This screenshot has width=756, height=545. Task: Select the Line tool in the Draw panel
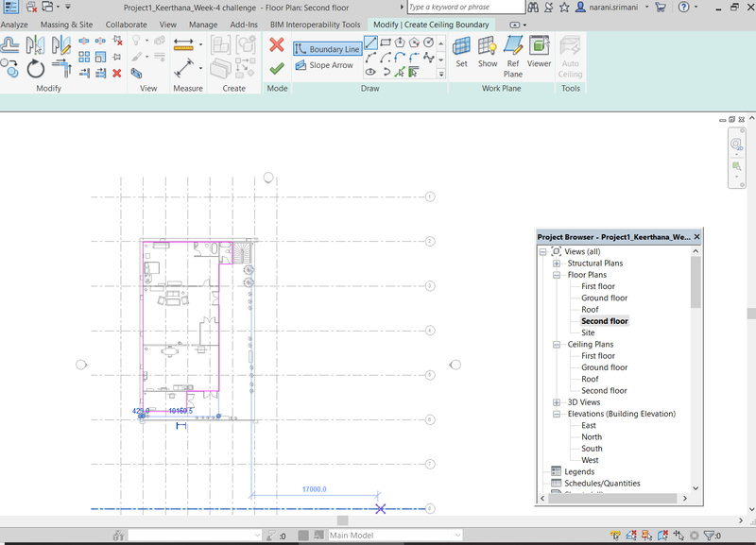370,43
